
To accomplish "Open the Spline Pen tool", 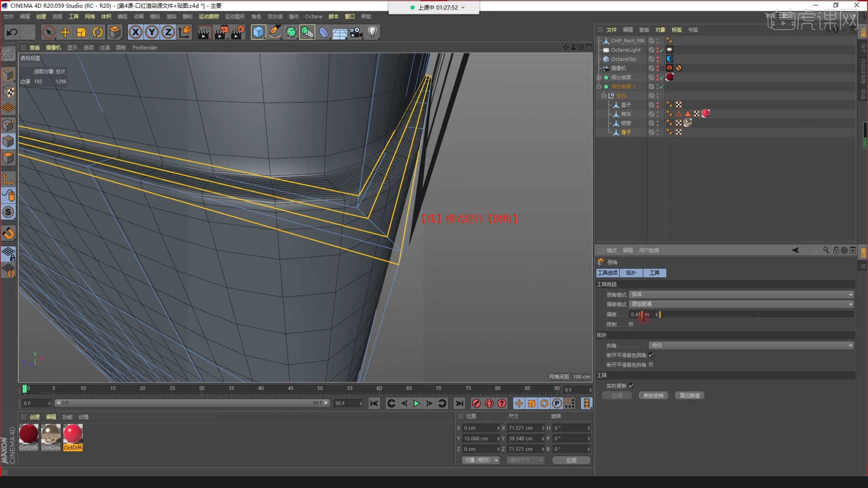I will point(274,32).
